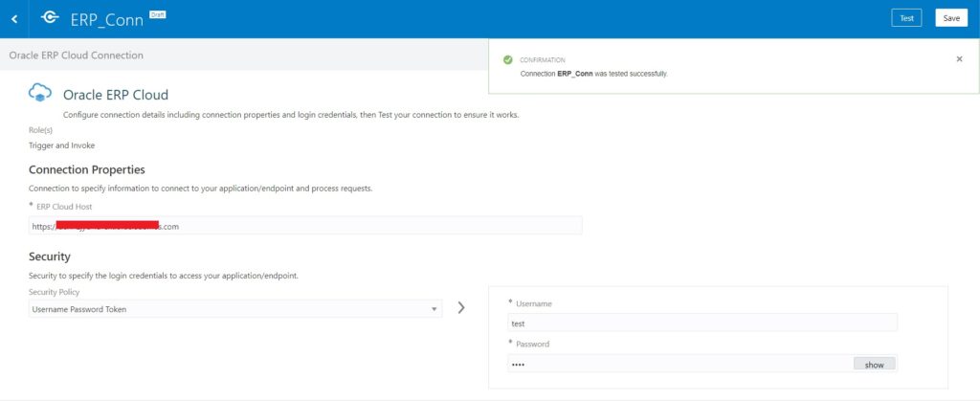The width and height of the screenshot is (980, 401).
Task: Click the back arrow in the header
Action: [x=14, y=18]
